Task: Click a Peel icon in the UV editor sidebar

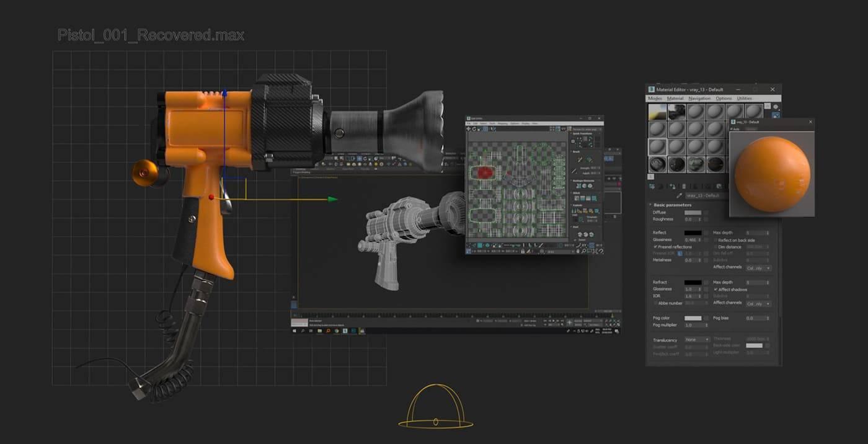Action: 580,234
